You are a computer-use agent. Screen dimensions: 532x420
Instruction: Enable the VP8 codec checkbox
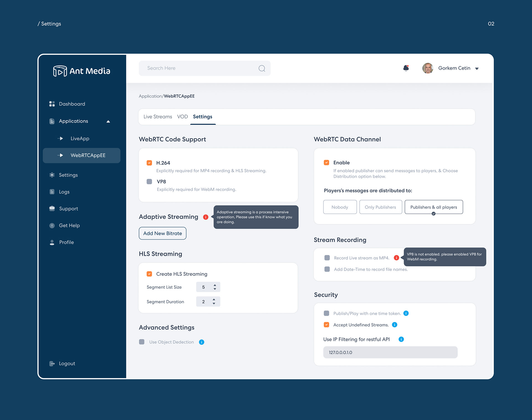149,181
